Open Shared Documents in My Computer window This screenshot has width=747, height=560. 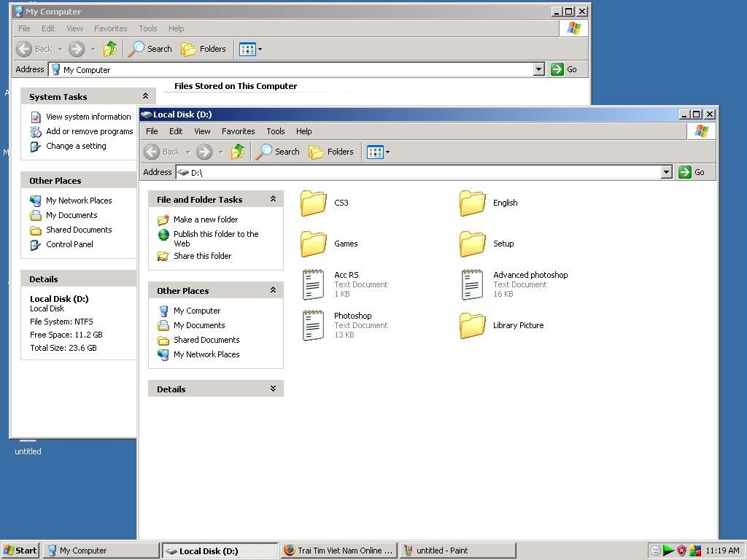point(71,230)
